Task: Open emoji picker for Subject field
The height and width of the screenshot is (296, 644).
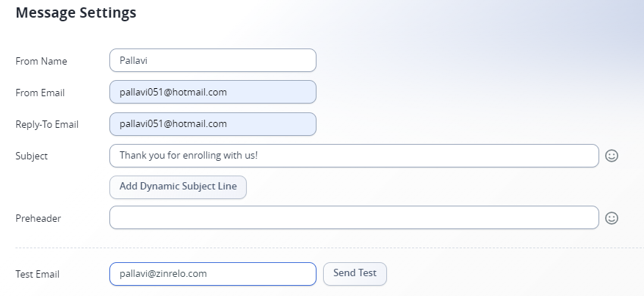Action: point(612,156)
